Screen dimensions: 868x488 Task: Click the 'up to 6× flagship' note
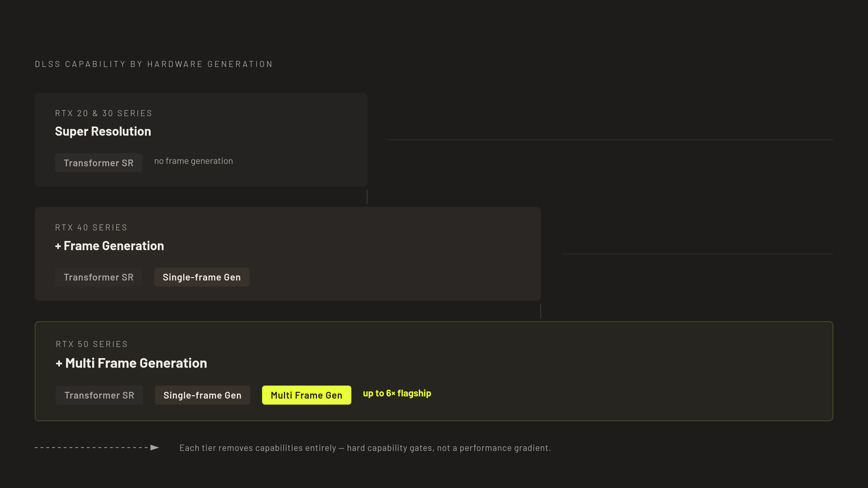coord(397,393)
